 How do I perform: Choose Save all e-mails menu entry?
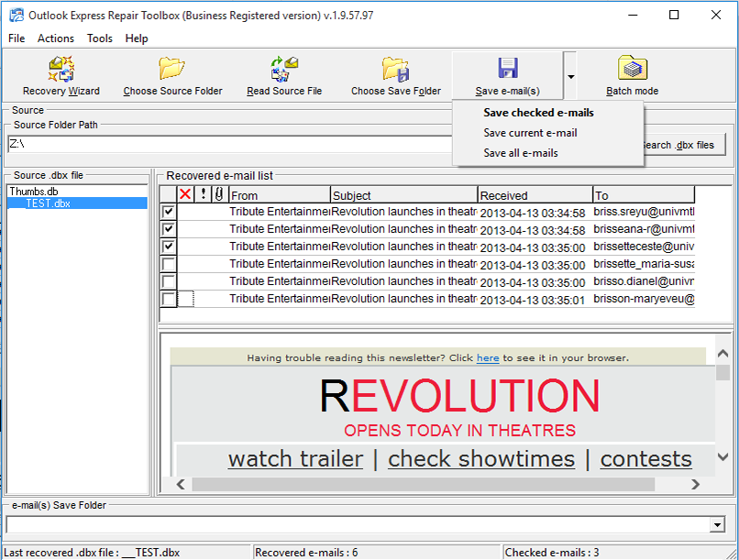coord(547,153)
